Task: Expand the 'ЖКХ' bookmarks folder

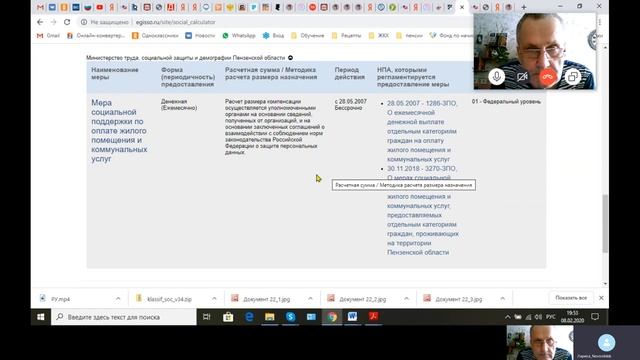Action: point(379,36)
